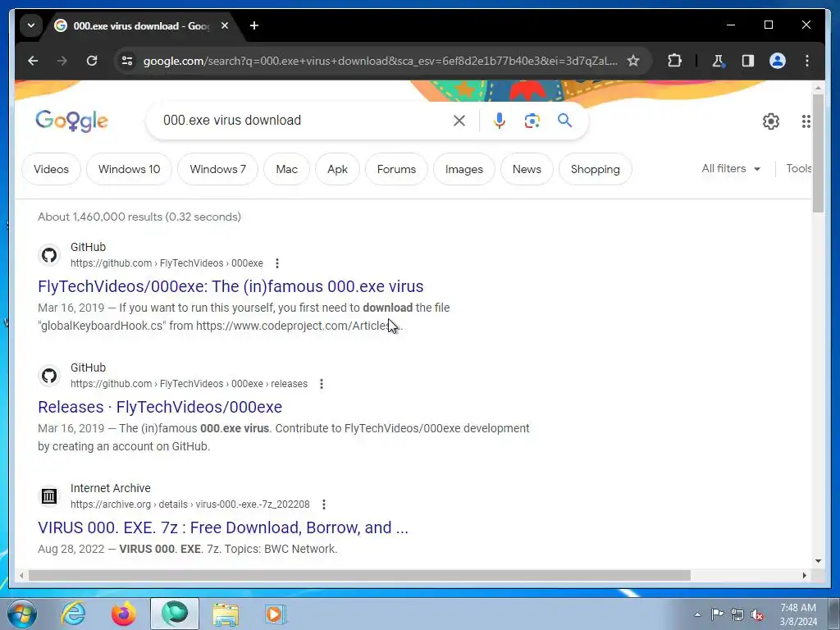This screenshot has width=840, height=630.
Task: Click the horizontal scroll right arrow
Action: pos(804,575)
